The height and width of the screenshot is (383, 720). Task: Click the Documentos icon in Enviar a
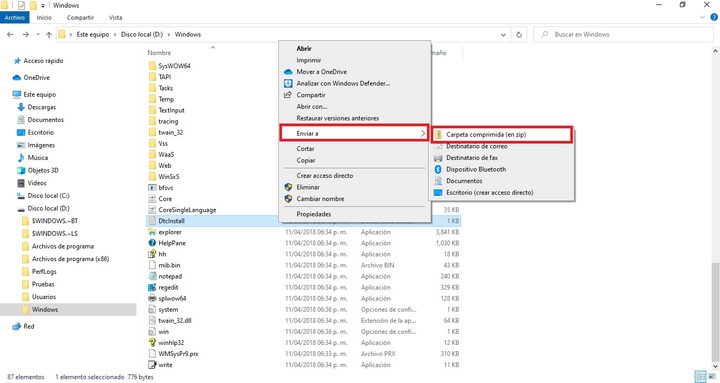(x=439, y=181)
